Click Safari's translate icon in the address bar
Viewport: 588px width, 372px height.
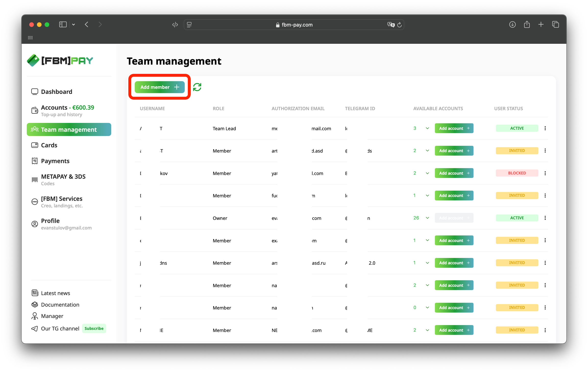point(390,25)
